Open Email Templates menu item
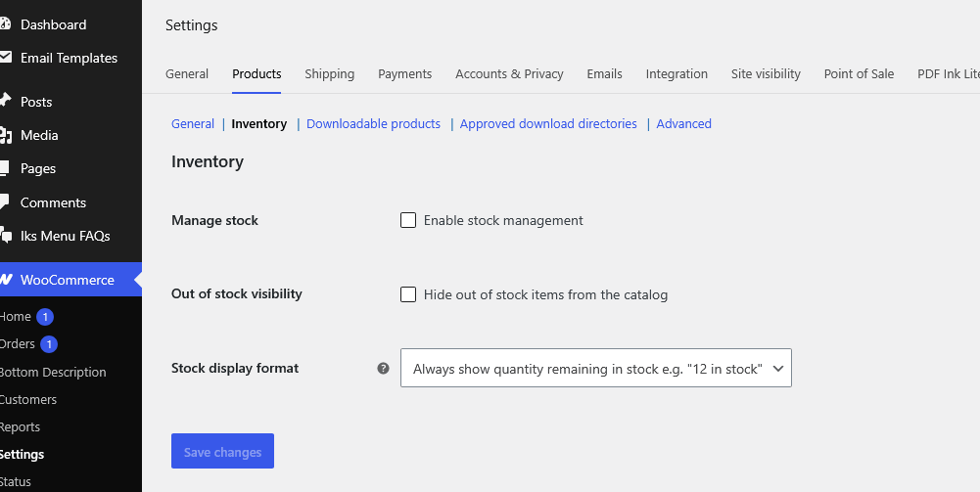The height and width of the screenshot is (492, 980). click(70, 58)
